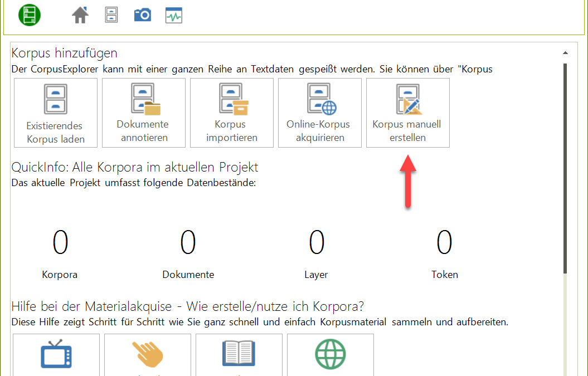Choose Korpus importieren
Screen dimensions: 588x376
pos(232,113)
